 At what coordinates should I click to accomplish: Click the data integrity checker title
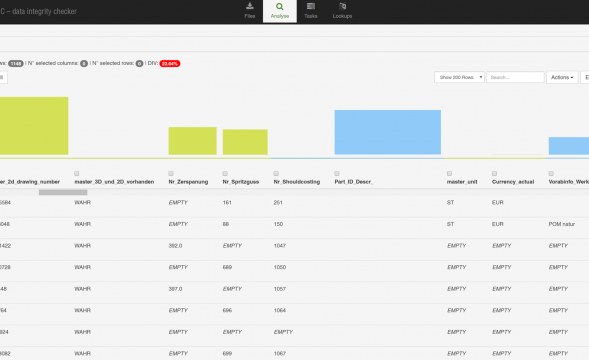click(38, 11)
